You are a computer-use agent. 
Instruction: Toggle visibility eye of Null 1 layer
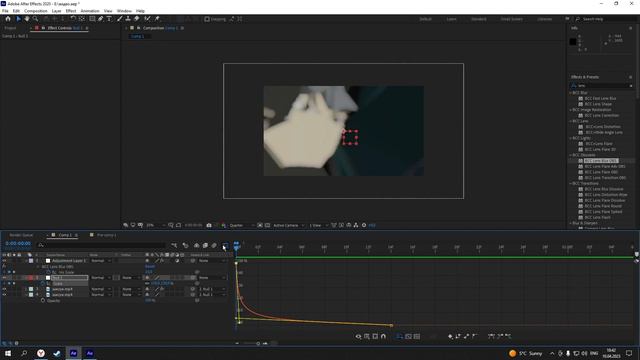click(4, 278)
